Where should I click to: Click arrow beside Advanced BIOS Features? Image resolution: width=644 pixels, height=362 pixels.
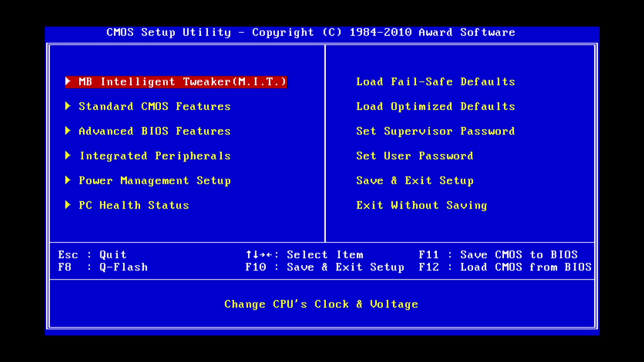pos(68,131)
